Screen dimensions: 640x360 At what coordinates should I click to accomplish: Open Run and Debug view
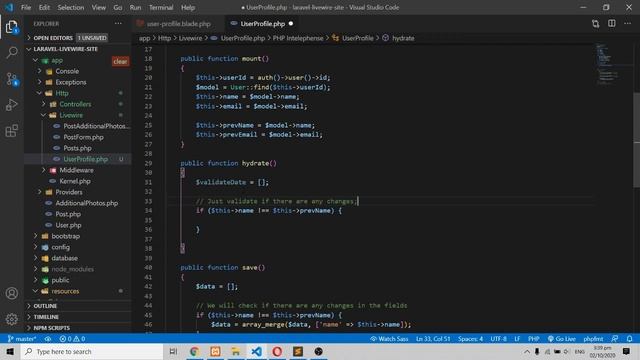[11, 105]
